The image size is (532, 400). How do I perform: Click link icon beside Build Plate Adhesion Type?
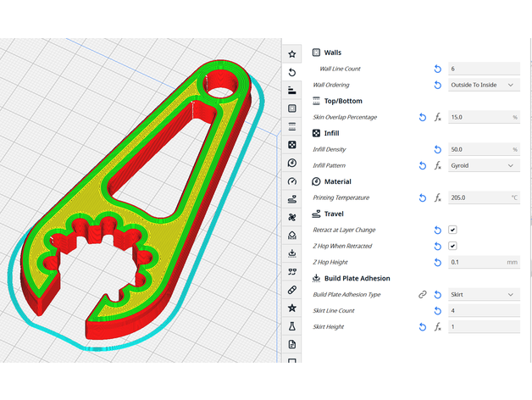tap(422, 294)
